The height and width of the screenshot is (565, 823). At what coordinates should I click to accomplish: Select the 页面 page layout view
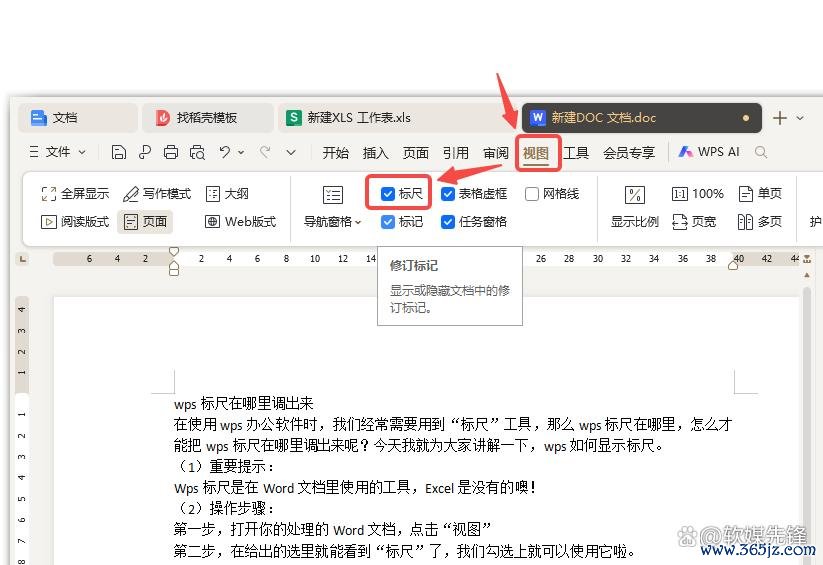[x=145, y=222]
